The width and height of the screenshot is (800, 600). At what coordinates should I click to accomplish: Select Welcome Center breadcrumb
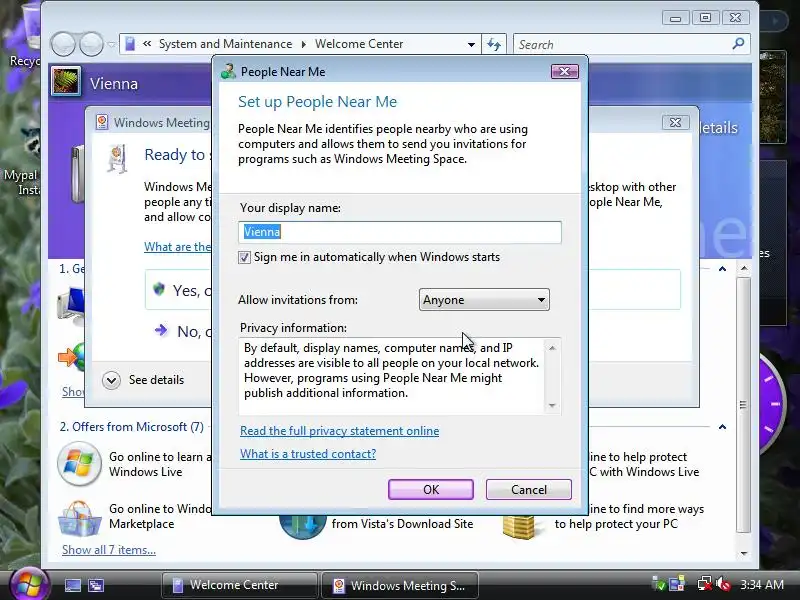point(359,44)
